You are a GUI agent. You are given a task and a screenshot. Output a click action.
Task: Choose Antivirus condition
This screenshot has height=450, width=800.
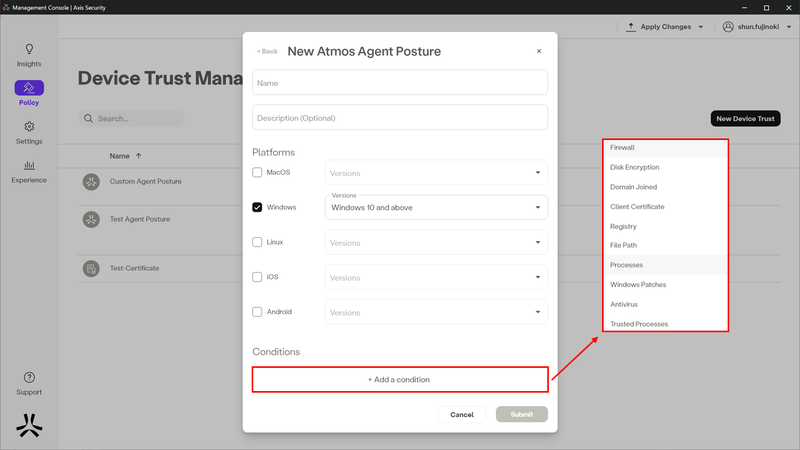coord(665,304)
